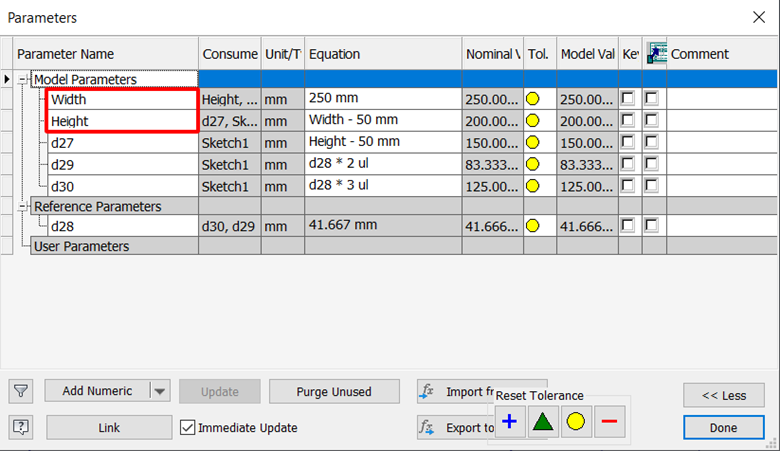This screenshot has width=780, height=451.
Task: Click the Unit/Type column header
Action: (283, 54)
